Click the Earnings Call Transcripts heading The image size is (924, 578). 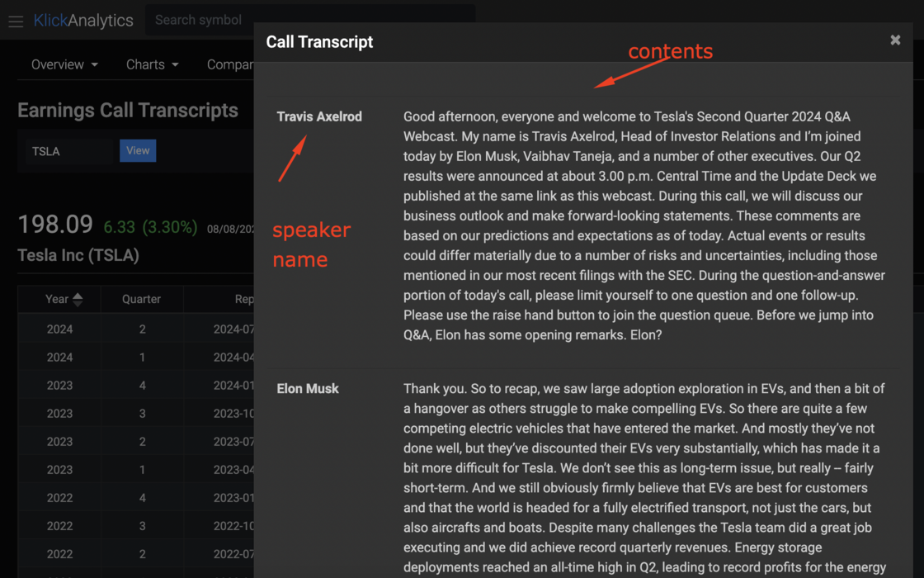pyautogui.click(x=128, y=111)
